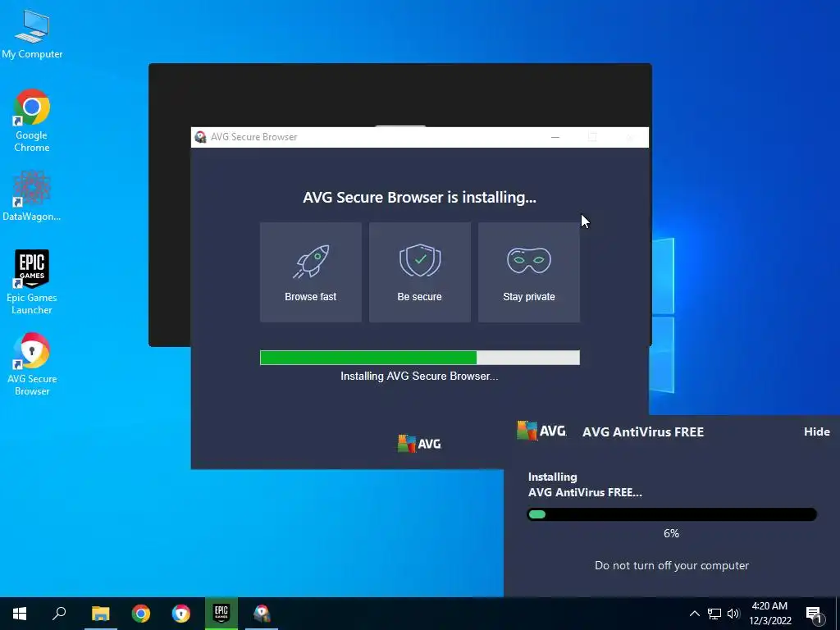Minimize the AVG Secure Browser installer window
The height and width of the screenshot is (630, 840).
555,137
